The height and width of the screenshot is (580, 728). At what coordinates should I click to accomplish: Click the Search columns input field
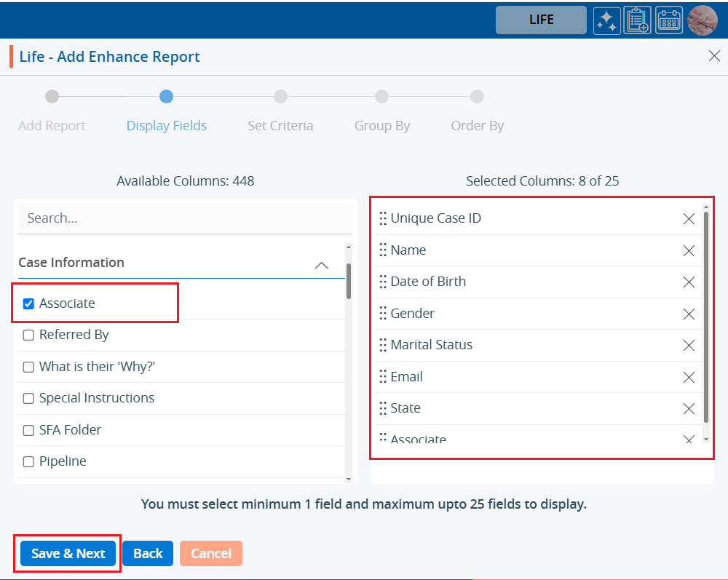coord(185,218)
